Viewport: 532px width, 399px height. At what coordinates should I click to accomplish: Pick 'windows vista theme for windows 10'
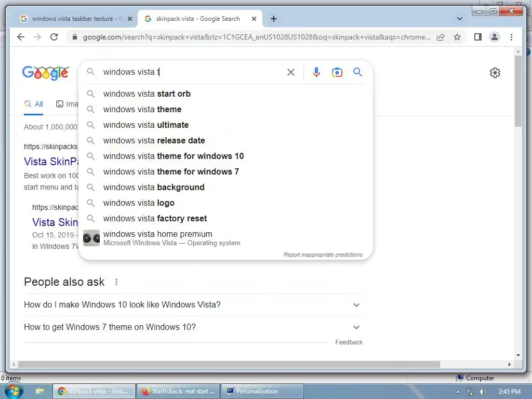click(x=225, y=156)
